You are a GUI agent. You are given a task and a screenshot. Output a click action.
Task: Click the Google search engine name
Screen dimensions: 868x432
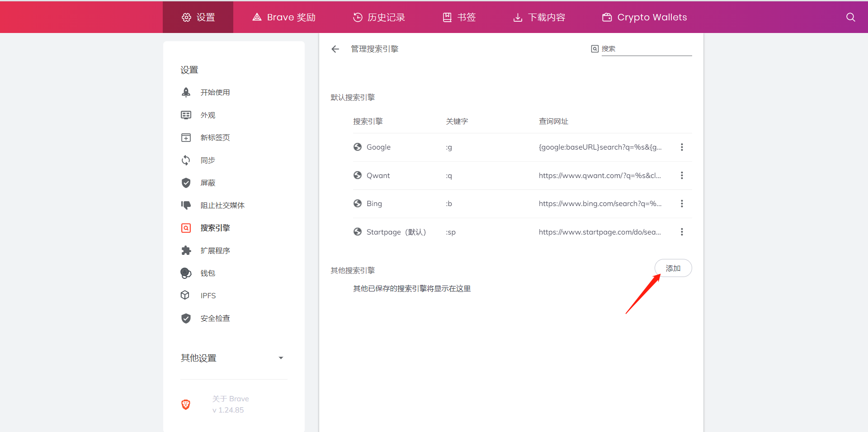click(378, 147)
